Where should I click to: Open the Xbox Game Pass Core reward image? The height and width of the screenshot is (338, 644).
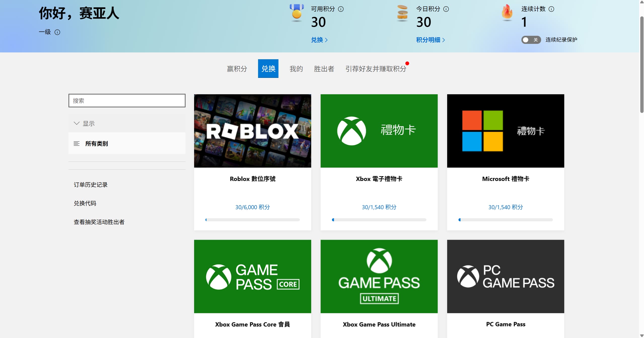253,276
